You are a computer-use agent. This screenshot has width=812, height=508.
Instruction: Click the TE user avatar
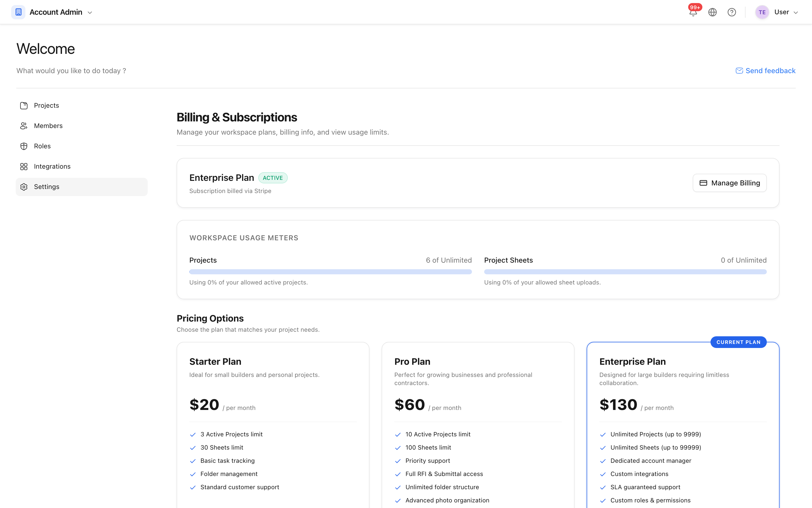point(762,12)
